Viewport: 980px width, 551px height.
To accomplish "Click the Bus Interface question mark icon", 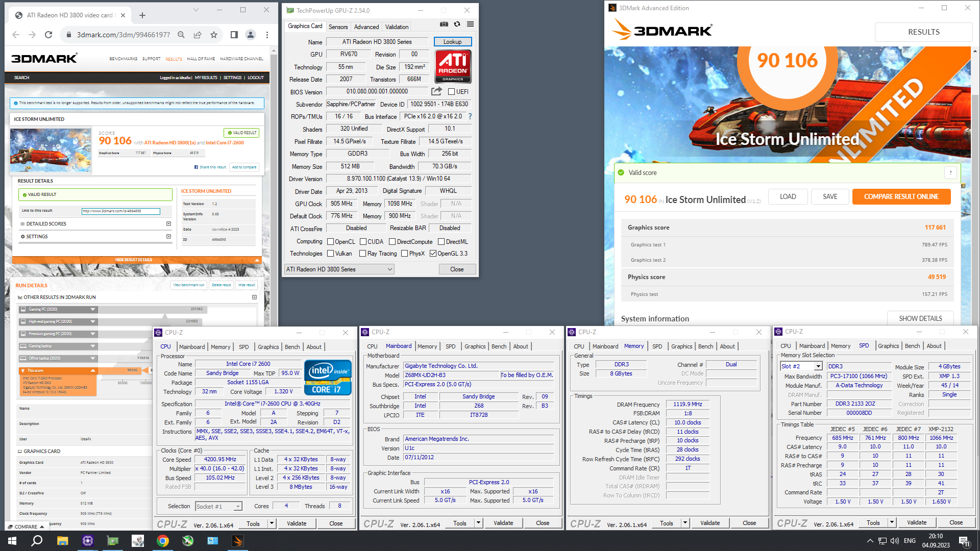I will coord(470,116).
